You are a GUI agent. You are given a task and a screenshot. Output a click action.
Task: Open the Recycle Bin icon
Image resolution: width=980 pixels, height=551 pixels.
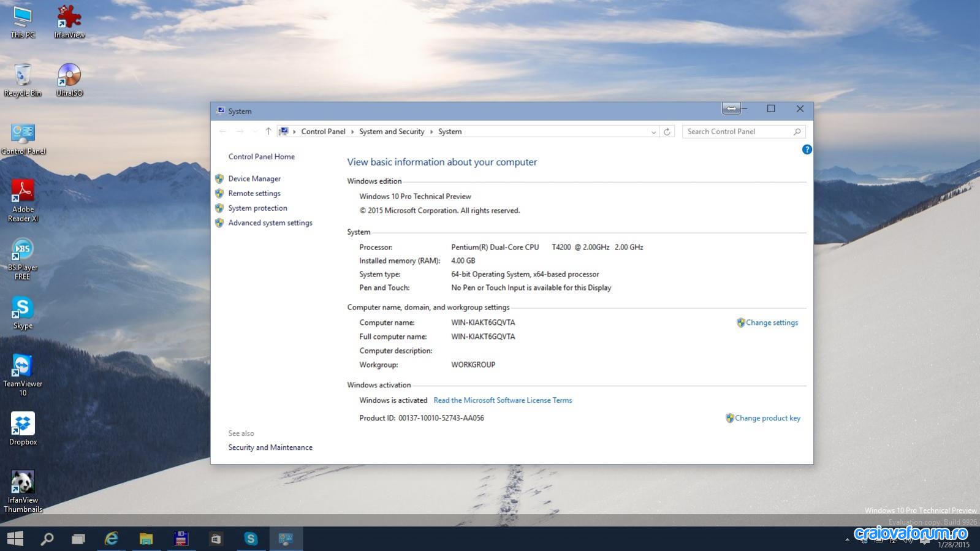(23, 80)
